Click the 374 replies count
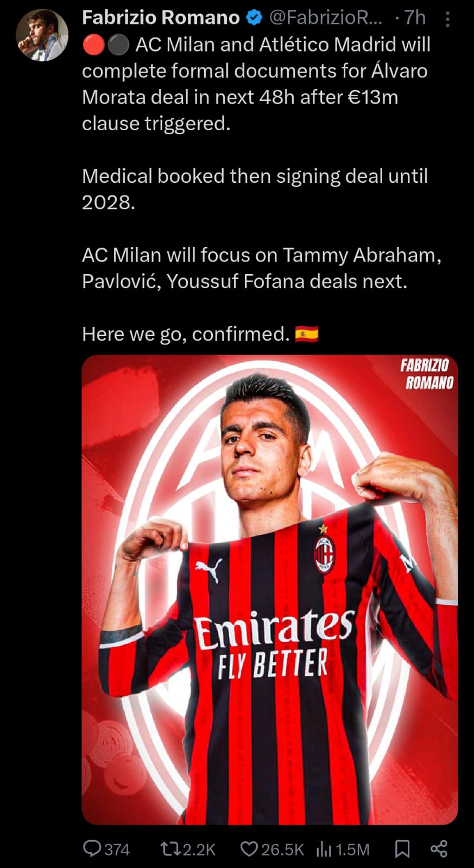Screen dimensions: 474x868 pos(116,849)
